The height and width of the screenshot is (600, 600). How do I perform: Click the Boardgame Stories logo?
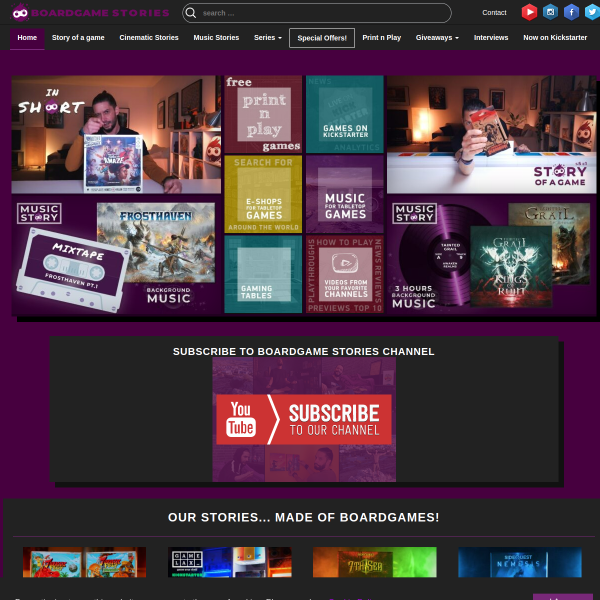[x=90, y=13]
